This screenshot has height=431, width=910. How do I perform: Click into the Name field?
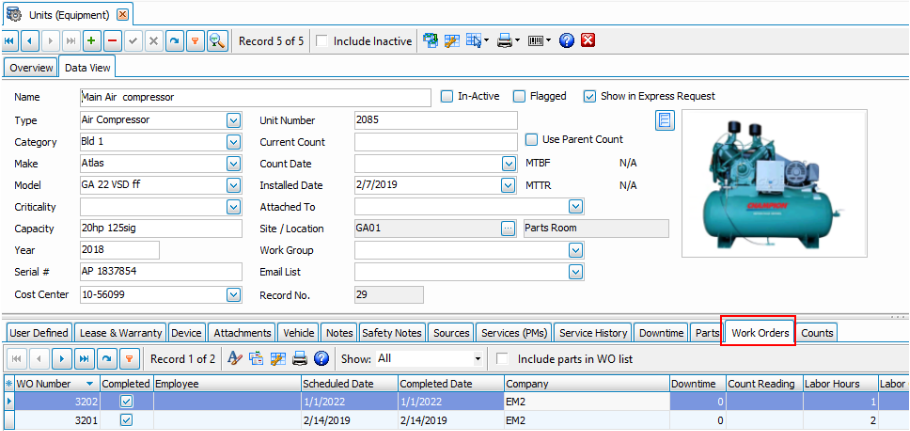pos(255,97)
